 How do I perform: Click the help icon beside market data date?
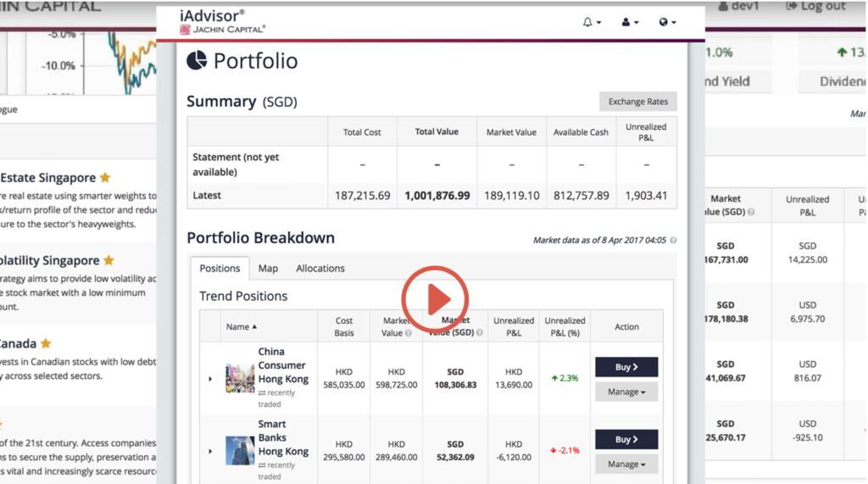(x=673, y=241)
